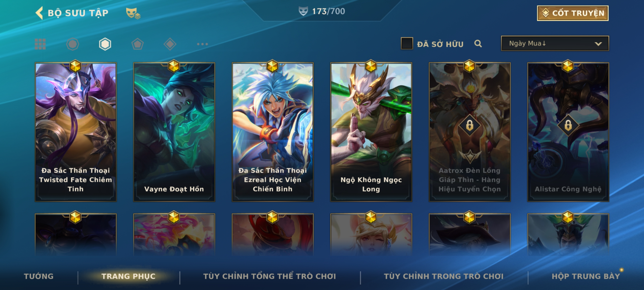Toggle the Đã Sở Hữu checkbox
Screen dimensions: 644x290
(x=407, y=44)
